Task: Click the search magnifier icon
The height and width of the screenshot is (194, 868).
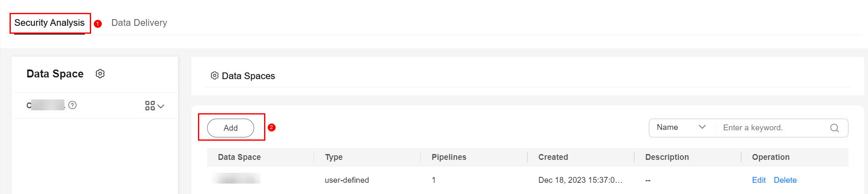Action: (x=834, y=128)
